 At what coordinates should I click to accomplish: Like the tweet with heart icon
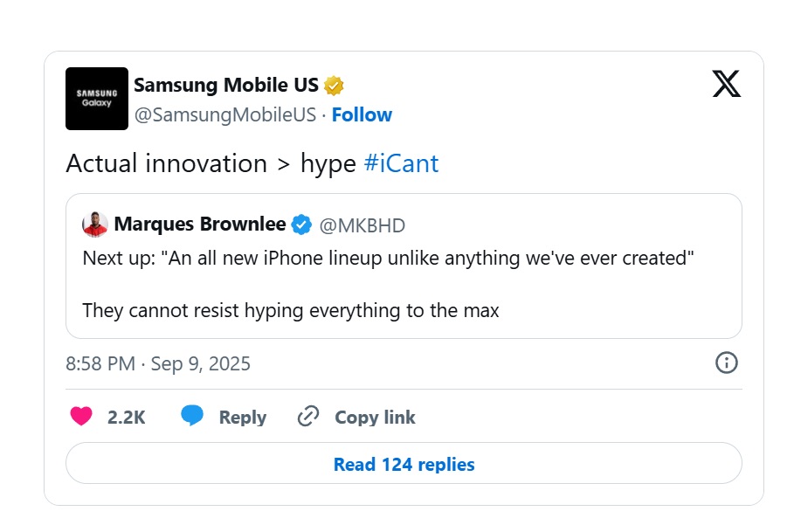(81, 416)
